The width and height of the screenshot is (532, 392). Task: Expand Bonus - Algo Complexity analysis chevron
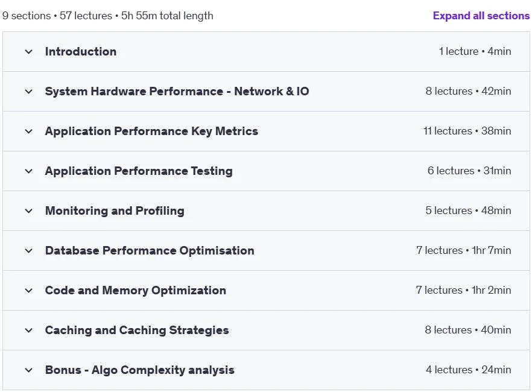coord(29,370)
